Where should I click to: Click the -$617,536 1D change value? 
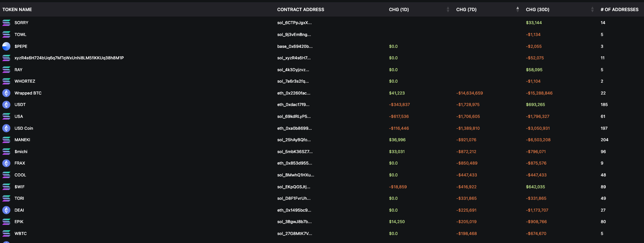399,116
